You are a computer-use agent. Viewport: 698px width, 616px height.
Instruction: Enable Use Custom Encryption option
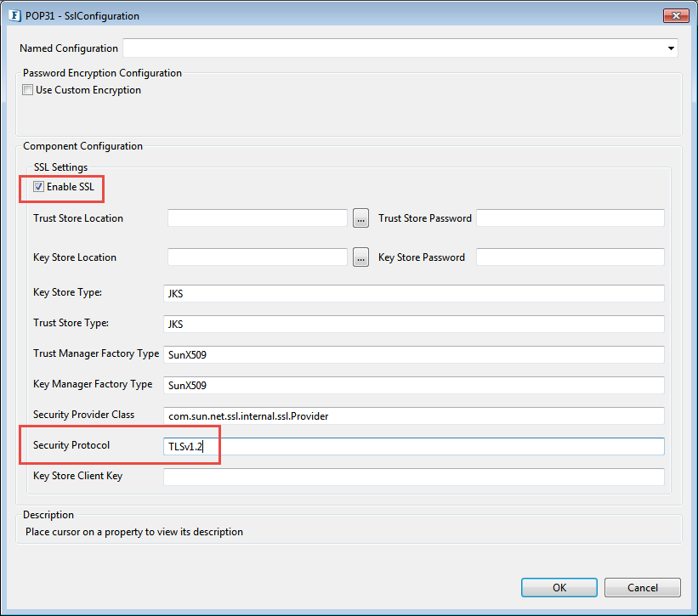(27, 90)
